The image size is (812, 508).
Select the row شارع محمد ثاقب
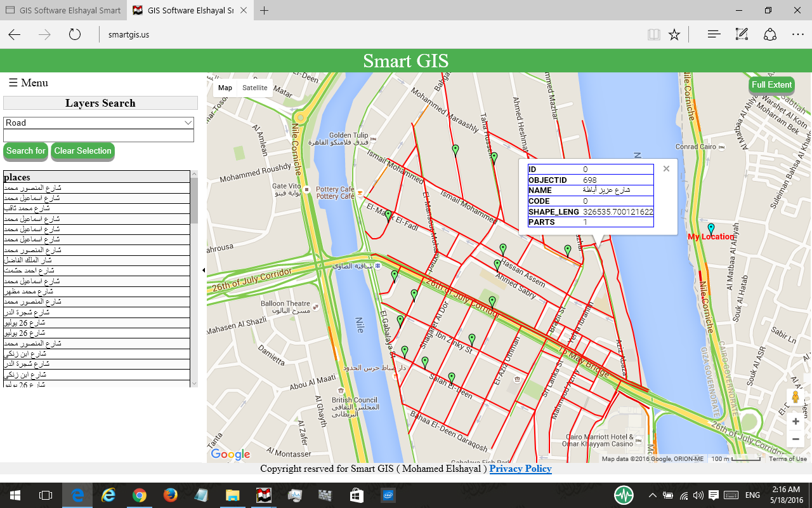coord(97,208)
